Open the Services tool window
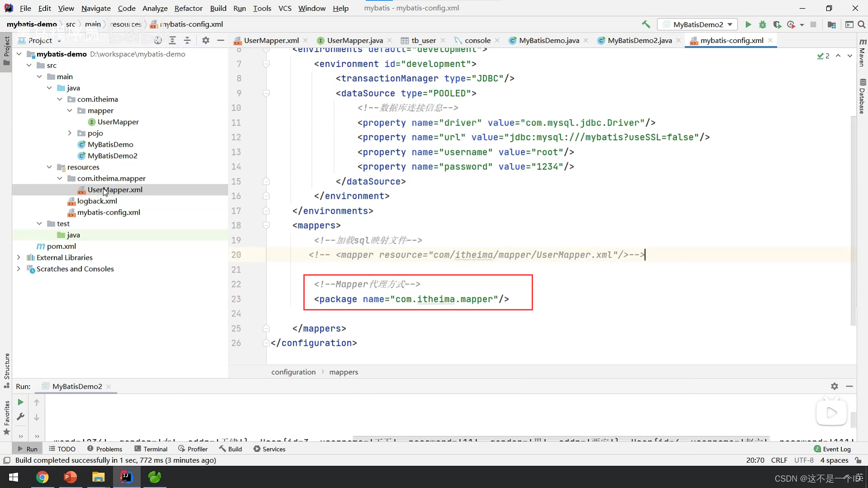 click(x=269, y=449)
